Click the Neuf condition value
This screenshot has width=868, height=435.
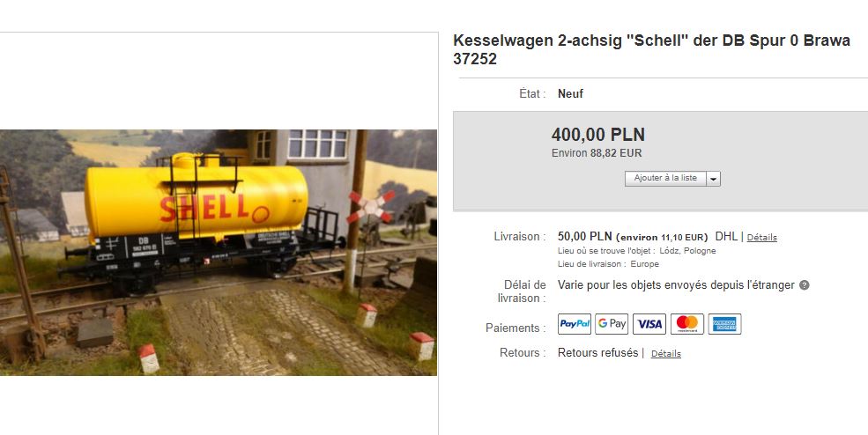[571, 93]
